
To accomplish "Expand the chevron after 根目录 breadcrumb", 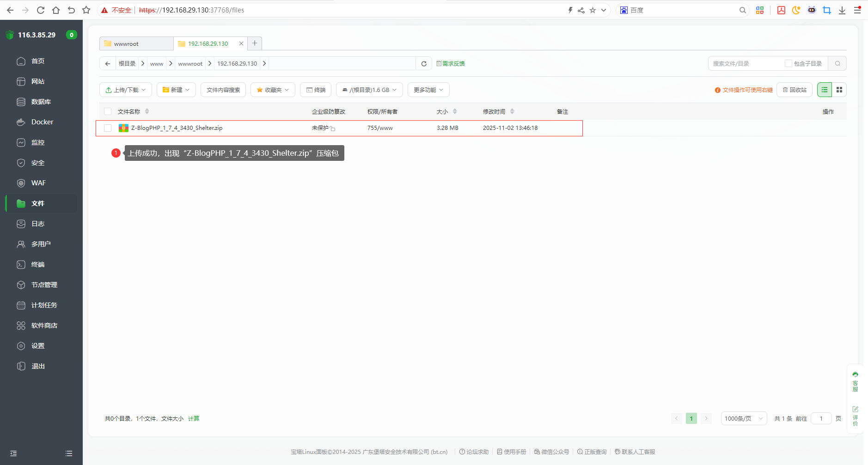I will point(143,63).
